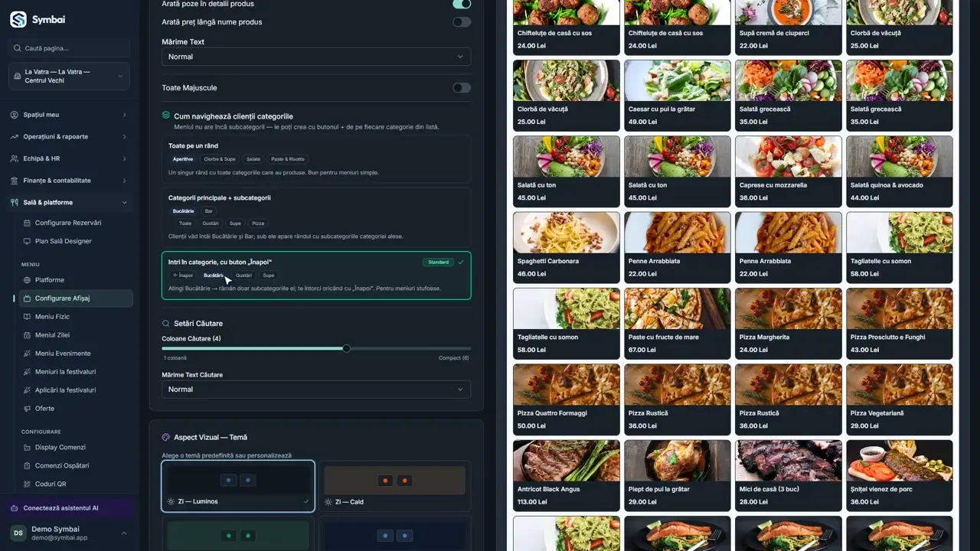The width and height of the screenshot is (980, 551).
Task: Click the Echipă & HR team icon
Action: (15, 158)
